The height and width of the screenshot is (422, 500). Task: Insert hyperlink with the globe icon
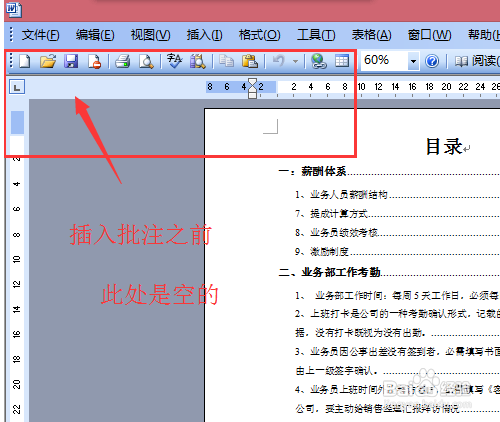coord(319,61)
